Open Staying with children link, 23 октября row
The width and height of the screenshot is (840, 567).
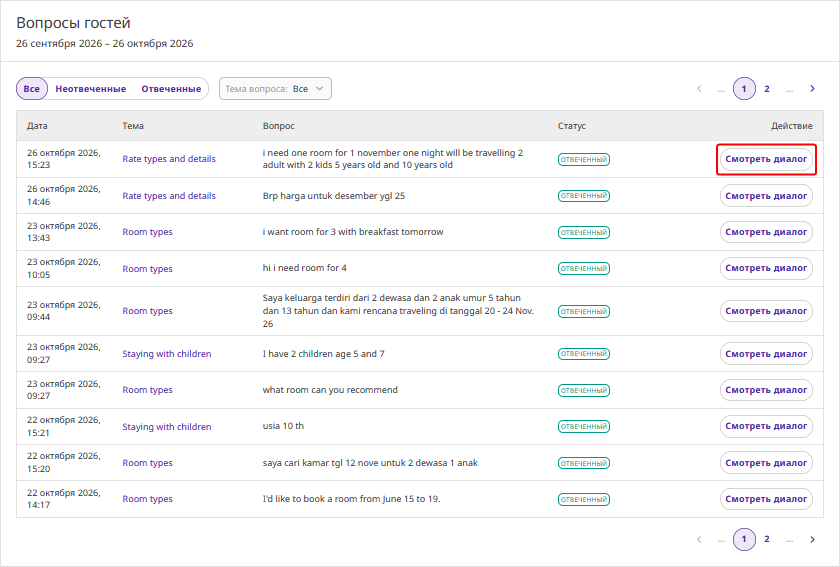click(167, 354)
